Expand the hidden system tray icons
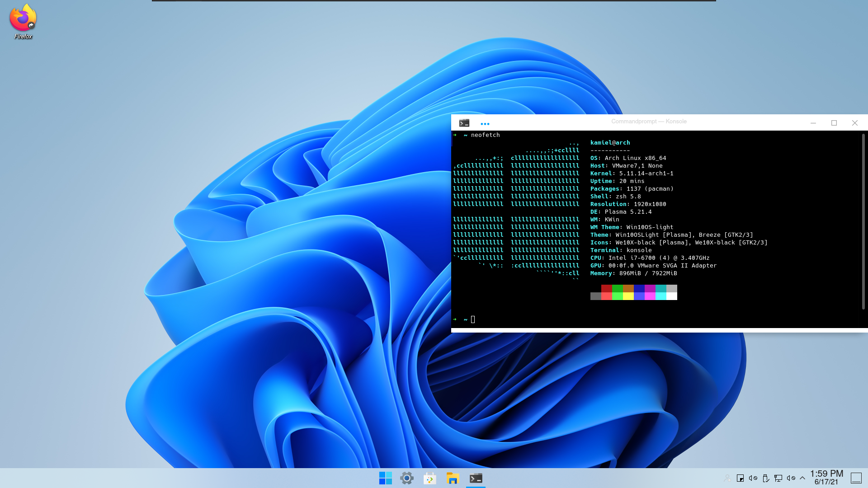 (x=802, y=477)
